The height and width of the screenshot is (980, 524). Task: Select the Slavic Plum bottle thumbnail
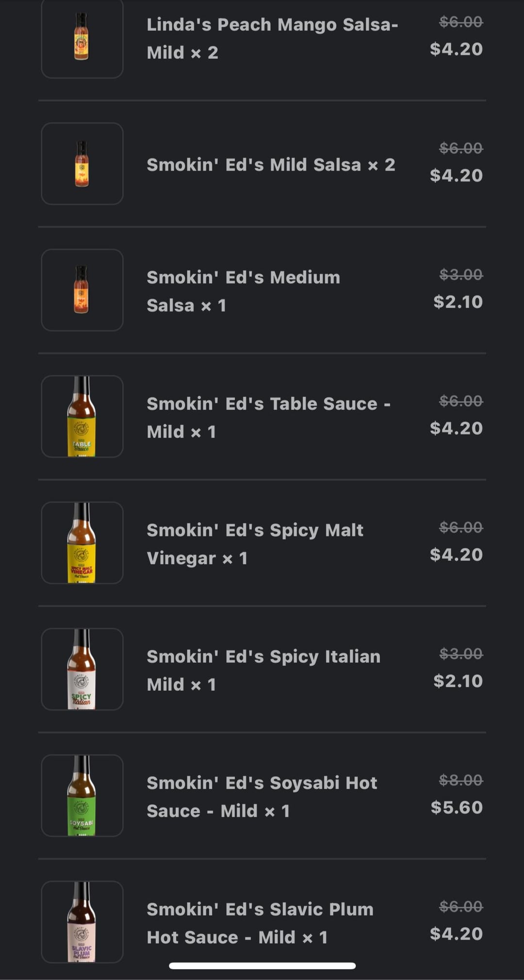[82, 921]
